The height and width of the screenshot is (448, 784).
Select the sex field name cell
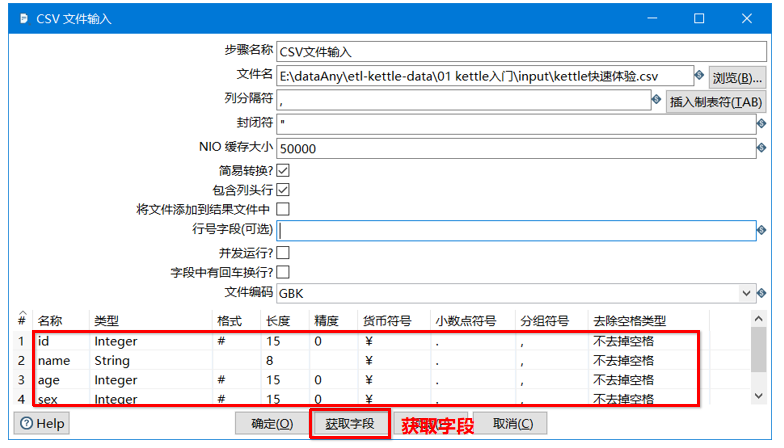click(x=62, y=399)
